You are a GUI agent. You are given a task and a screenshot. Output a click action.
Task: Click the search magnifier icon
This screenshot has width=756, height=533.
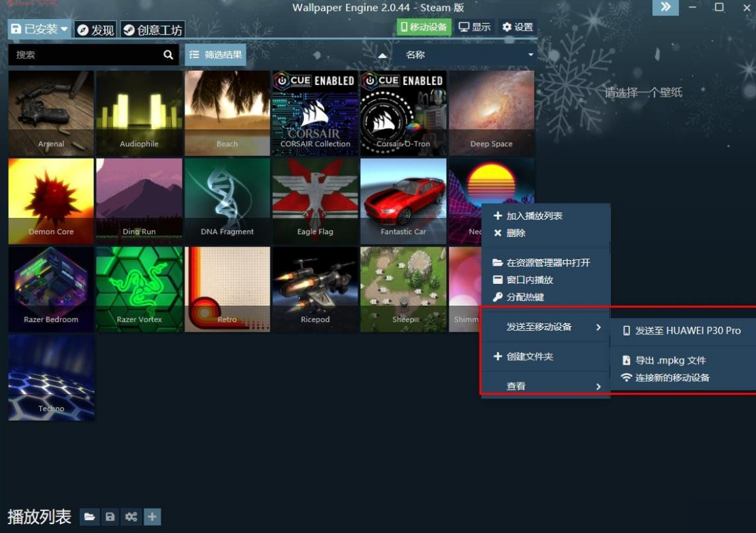click(168, 54)
